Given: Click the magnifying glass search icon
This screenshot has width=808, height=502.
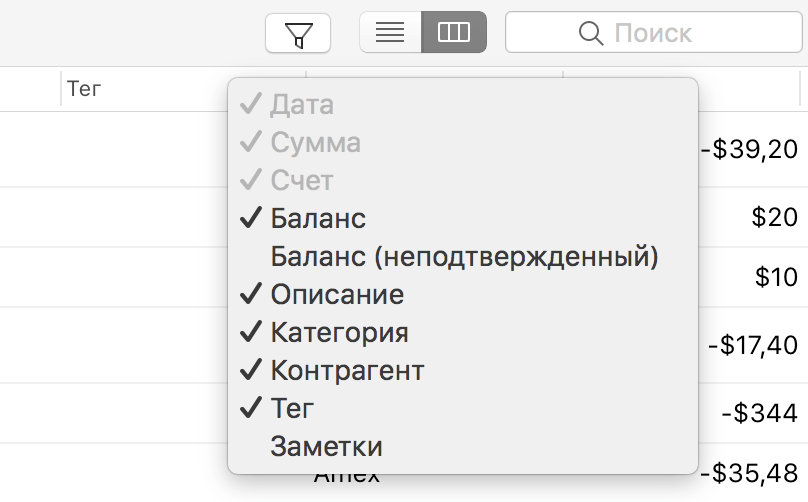Looking at the screenshot, I should tap(591, 33).
